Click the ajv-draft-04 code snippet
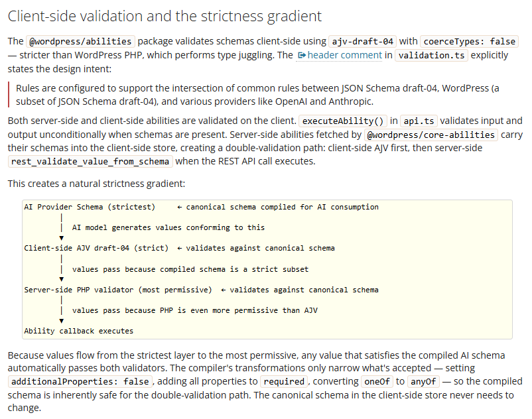The width and height of the screenshot is (532, 419). [x=362, y=41]
